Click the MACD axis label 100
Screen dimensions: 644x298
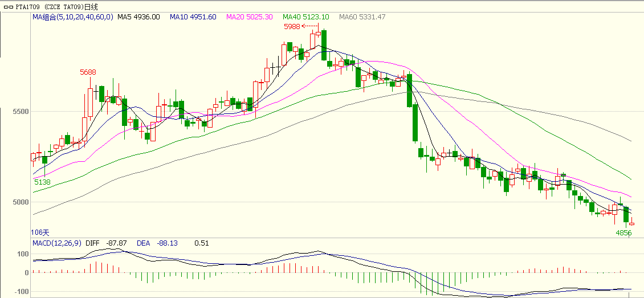[x=23, y=253]
